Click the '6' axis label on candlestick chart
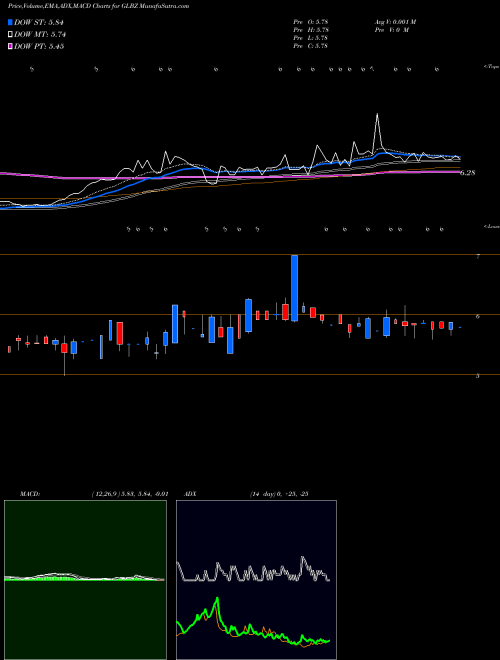 click(x=478, y=316)
